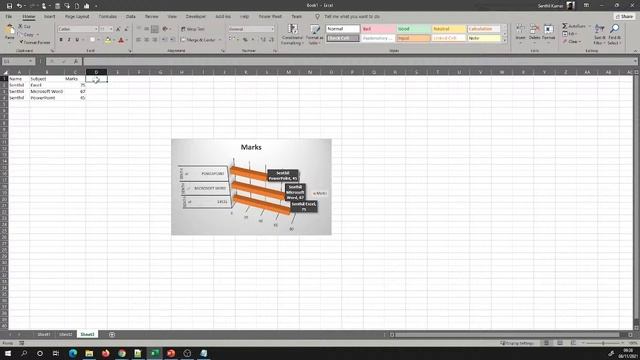Save the workbook from Quick Access Toolbar
The width and height of the screenshot is (640, 360).
9,6
